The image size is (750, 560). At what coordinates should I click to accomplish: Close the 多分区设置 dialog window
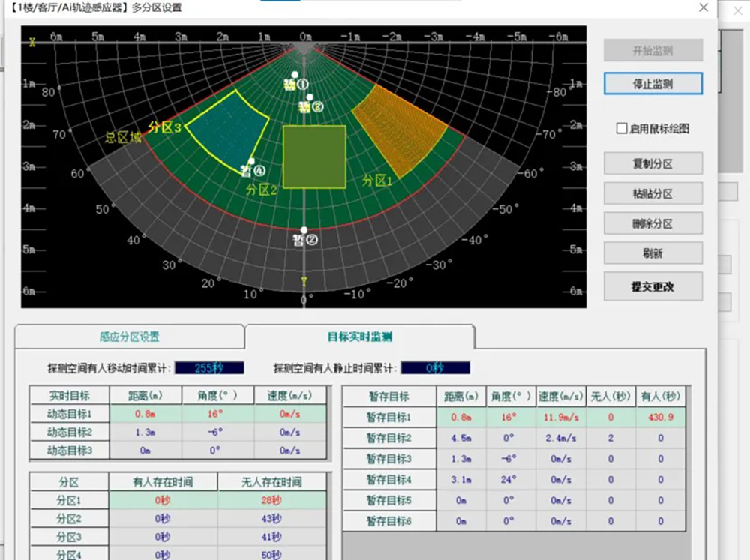(x=703, y=7)
